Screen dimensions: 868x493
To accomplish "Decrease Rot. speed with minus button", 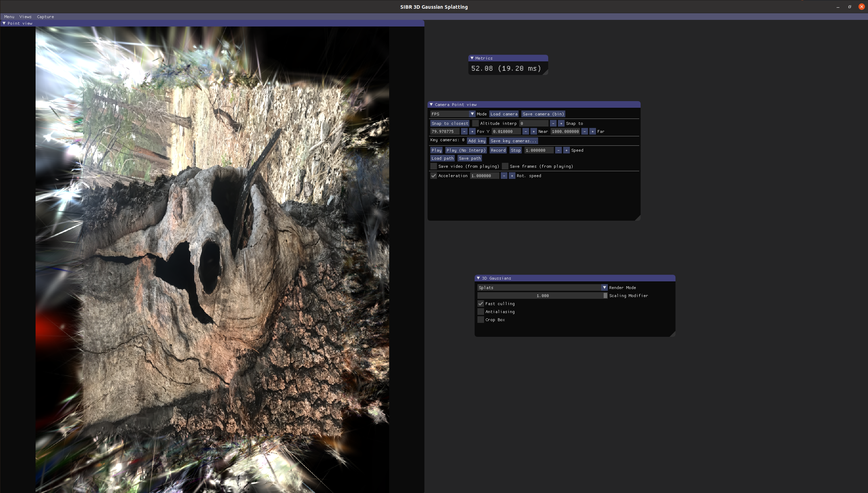I will pos(504,176).
